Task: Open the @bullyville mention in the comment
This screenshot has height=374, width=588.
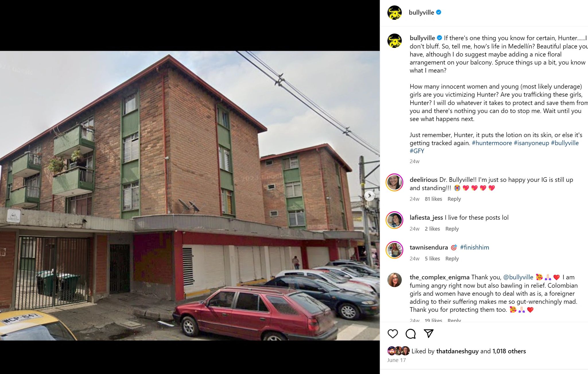Action: 518,277
